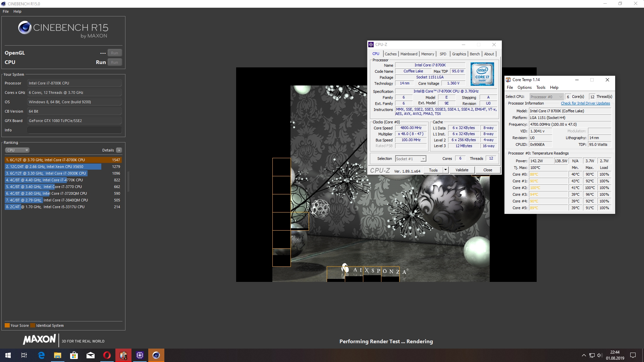Viewport: 644px width, 362px height.
Task: Select the Intel Core i5-3317U ranking row
Action: click(63, 207)
